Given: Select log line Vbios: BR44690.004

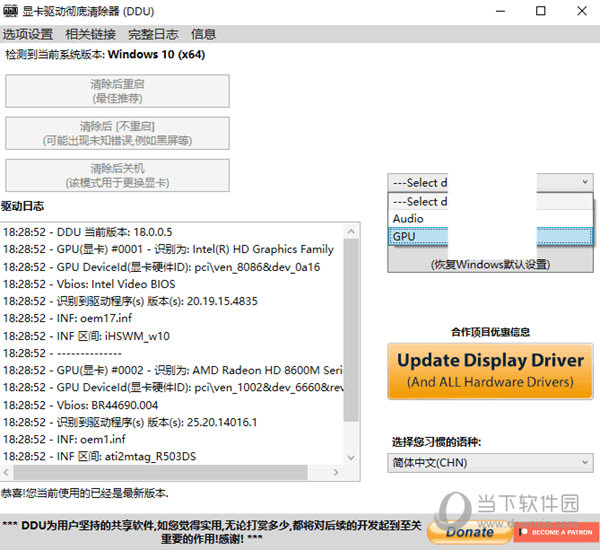Looking at the screenshot, I should (x=80, y=405).
